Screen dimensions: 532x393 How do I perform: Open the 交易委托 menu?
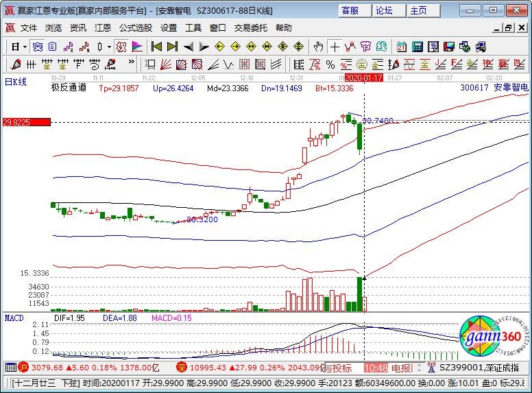click(x=251, y=28)
